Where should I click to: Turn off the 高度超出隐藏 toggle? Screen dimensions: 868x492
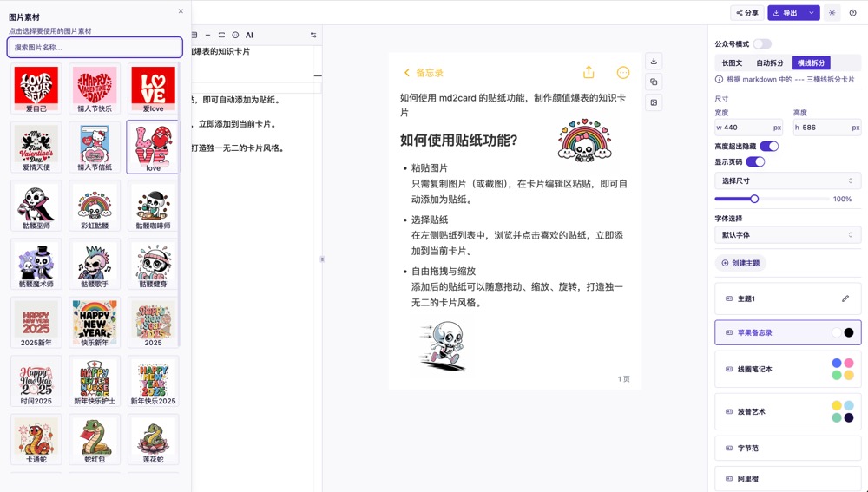point(768,147)
